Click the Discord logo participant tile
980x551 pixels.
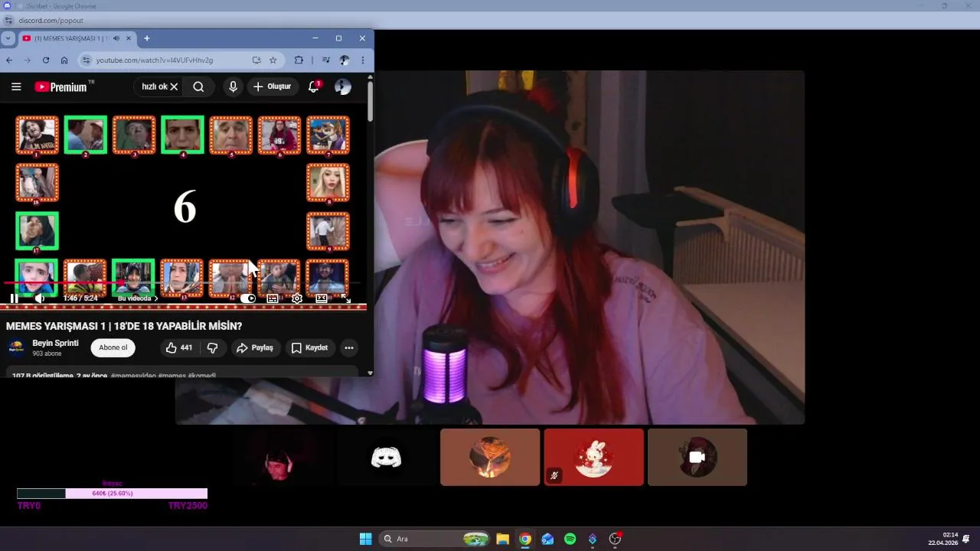click(x=387, y=457)
